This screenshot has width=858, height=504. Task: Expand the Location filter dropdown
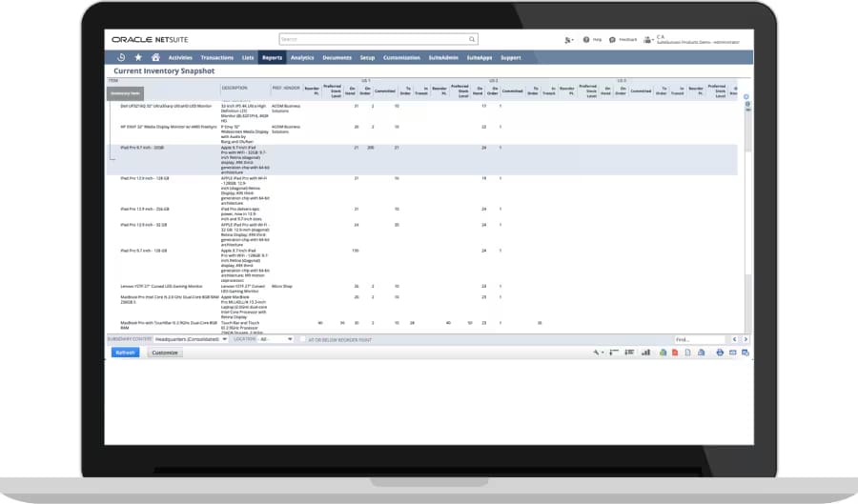click(276, 339)
